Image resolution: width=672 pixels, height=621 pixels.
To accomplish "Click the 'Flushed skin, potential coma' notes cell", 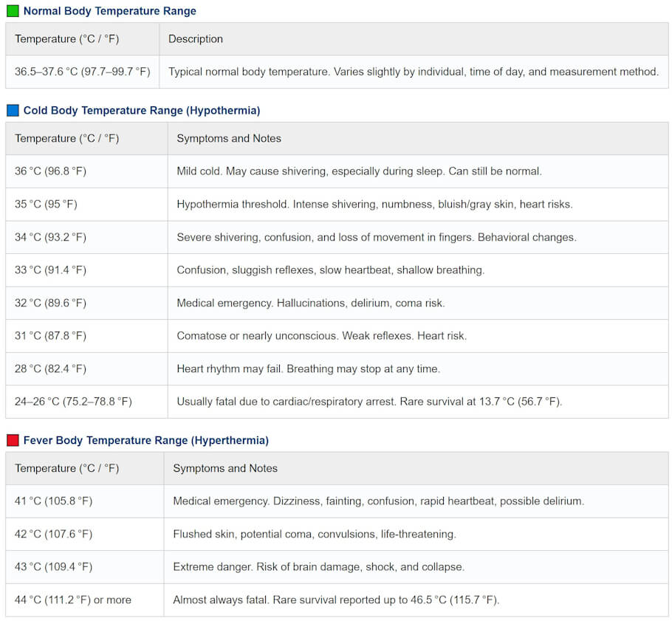I will [314, 535].
